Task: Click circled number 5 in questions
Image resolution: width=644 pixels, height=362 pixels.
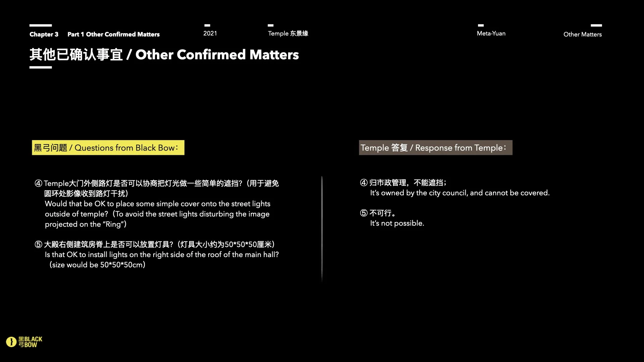Action: pos(39,244)
